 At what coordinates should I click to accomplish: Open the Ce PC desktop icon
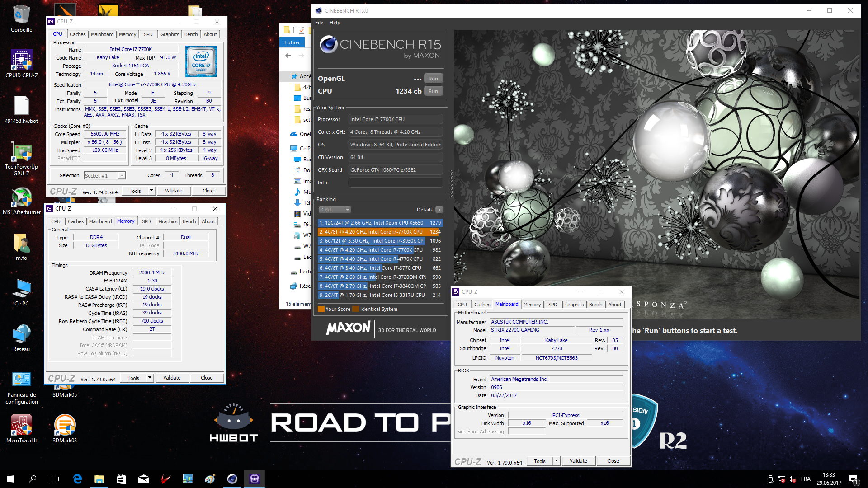coord(21,292)
